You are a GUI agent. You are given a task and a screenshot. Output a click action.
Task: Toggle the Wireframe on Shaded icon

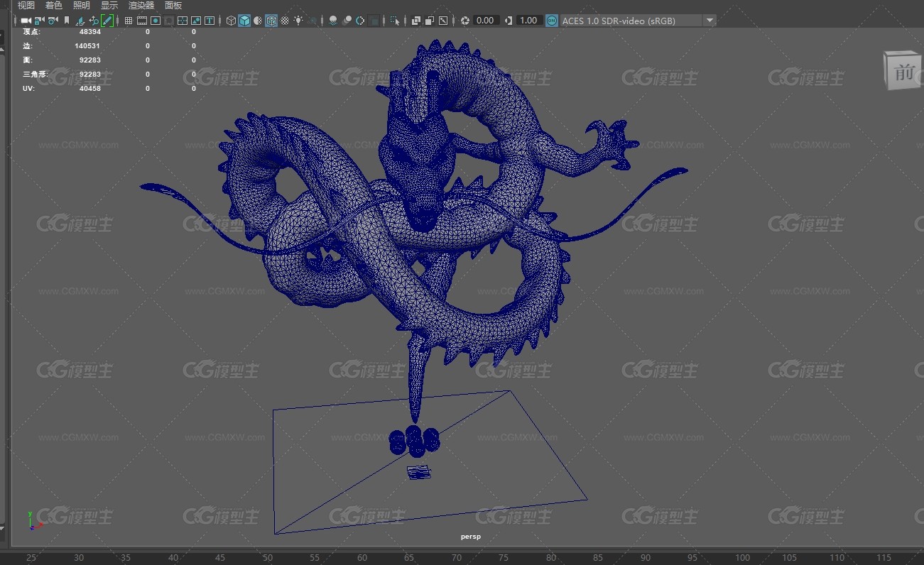tap(271, 21)
